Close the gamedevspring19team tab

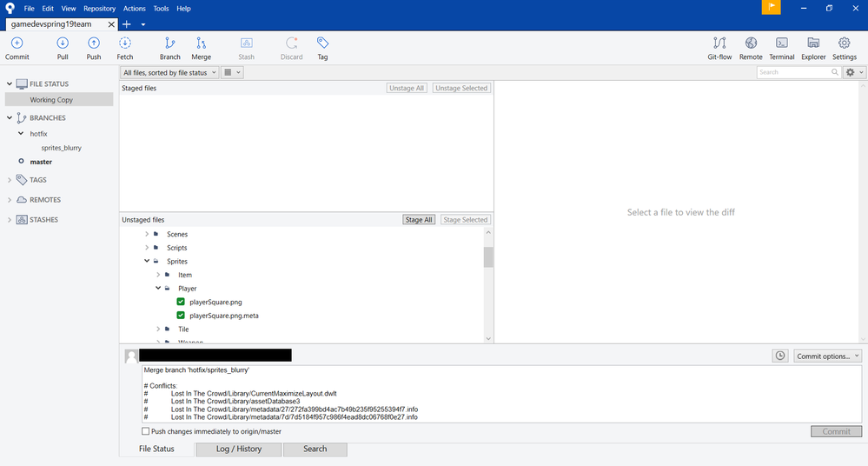click(x=111, y=24)
